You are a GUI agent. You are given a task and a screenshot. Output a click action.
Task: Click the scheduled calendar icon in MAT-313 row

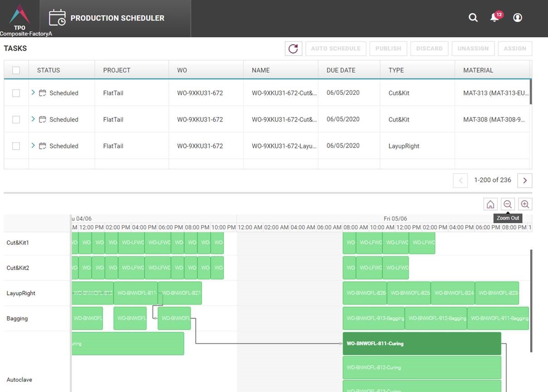coord(43,93)
